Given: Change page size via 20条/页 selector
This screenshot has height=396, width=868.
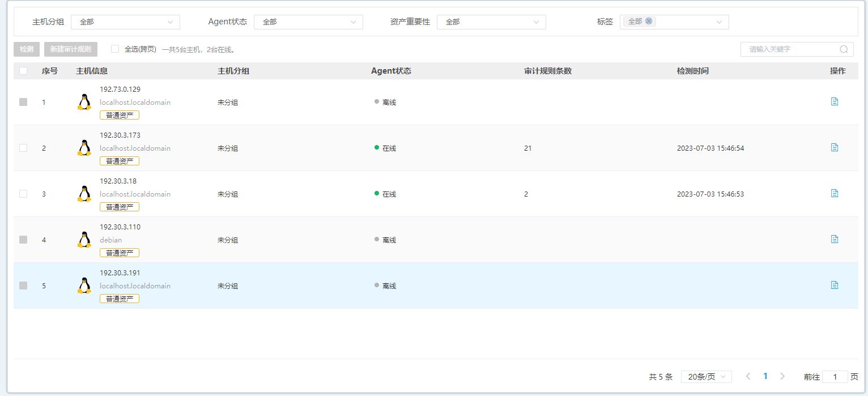Looking at the screenshot, I should (706, 377).
